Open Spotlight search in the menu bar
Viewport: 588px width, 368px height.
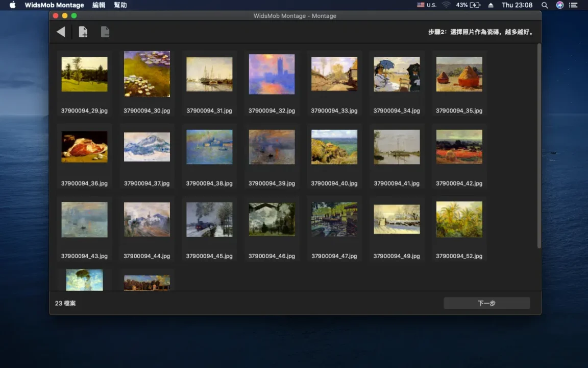click(545, 5)
